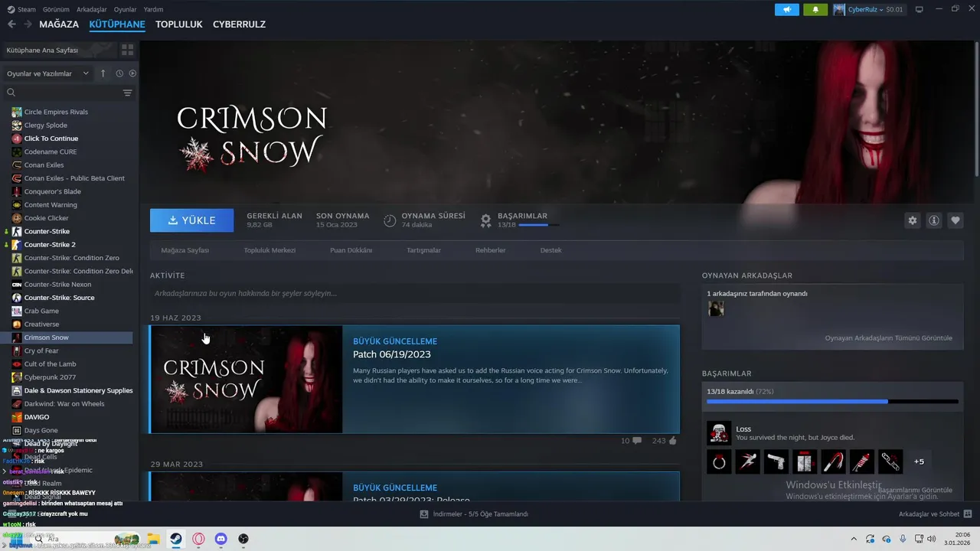Open advanced filter lines icon
This screenshot has width=980, height=551.
pos(127,93)
